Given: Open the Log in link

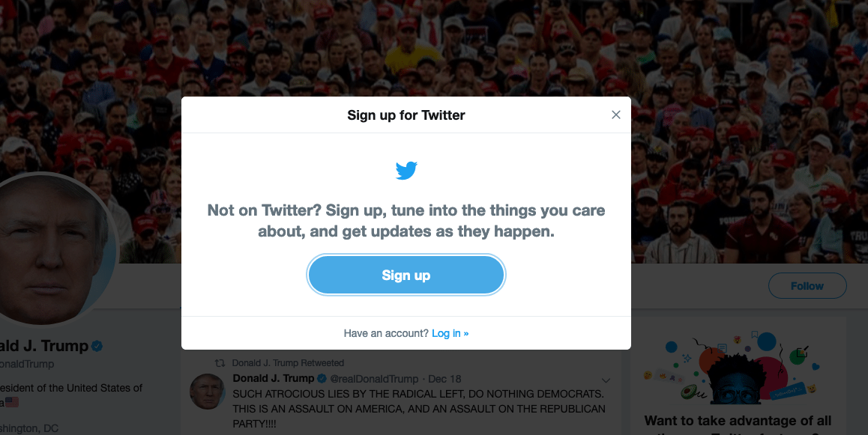Looking at the screenshot, I should (x=450, y=333).
